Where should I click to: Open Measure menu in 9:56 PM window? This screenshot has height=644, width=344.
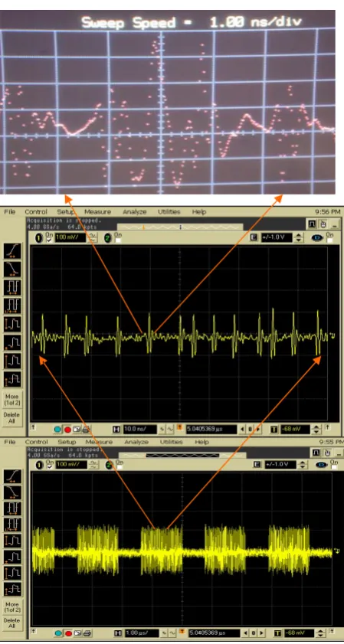98,212
